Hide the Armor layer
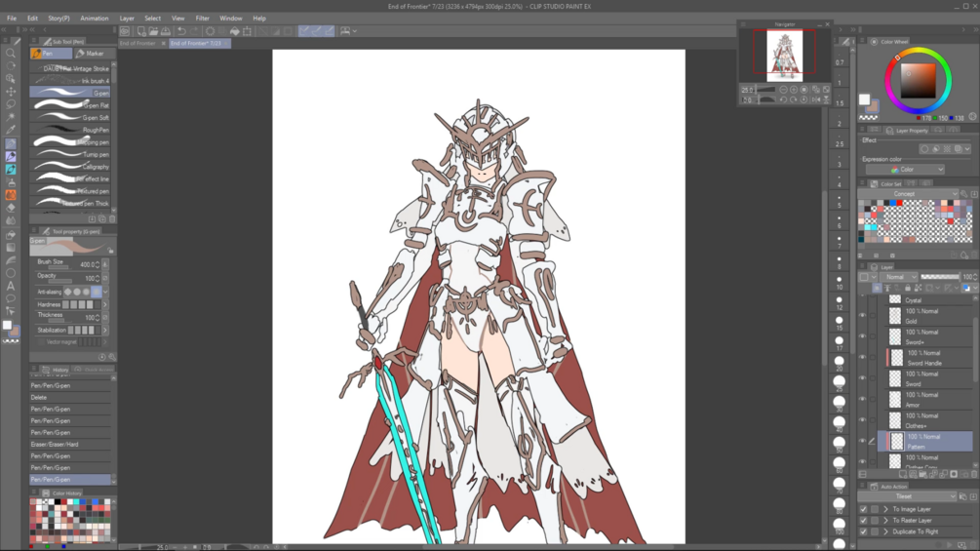The image size is (980, 551). coord(863,399)
